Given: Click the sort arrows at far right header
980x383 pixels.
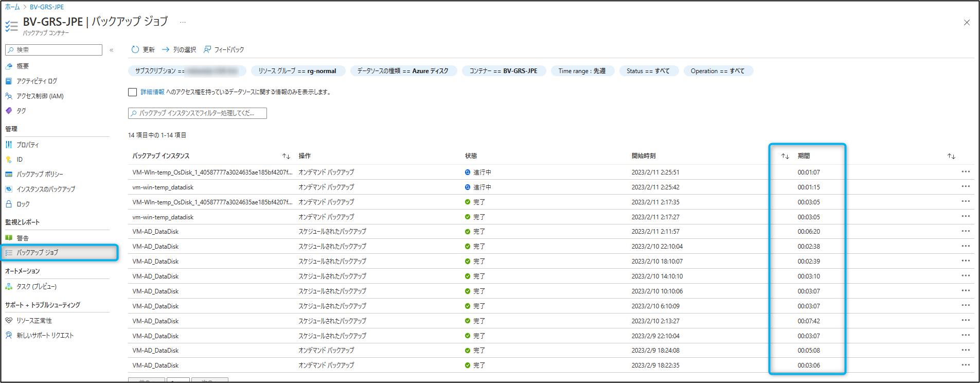Looking at the screenshot, I should coord(951,156).
